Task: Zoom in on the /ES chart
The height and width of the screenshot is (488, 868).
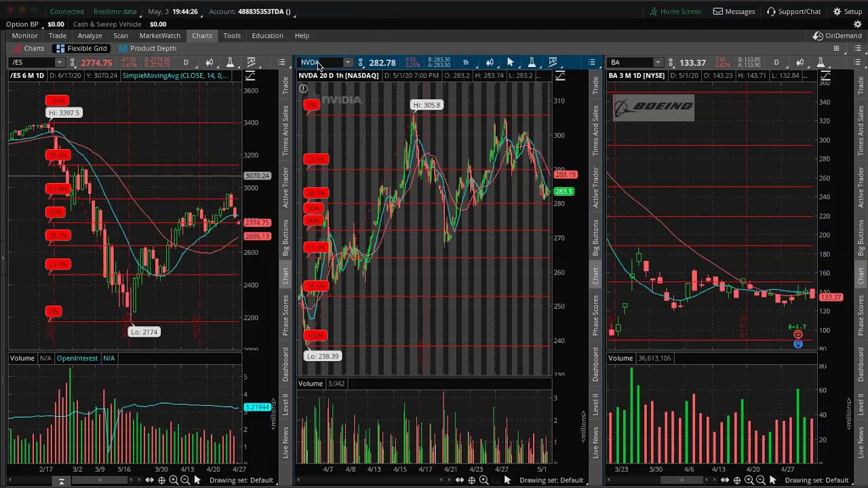Action: [174, 480]
